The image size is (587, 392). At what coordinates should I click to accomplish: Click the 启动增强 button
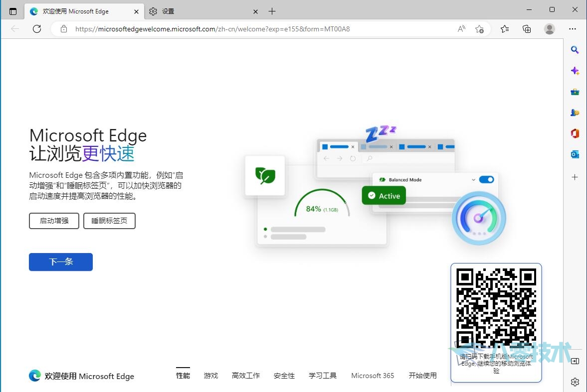pyautogui.click(x=54, y=221)
